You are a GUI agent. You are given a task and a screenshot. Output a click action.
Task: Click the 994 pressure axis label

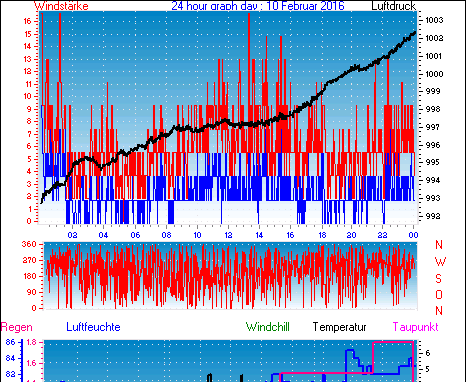(x=433, y=180)
